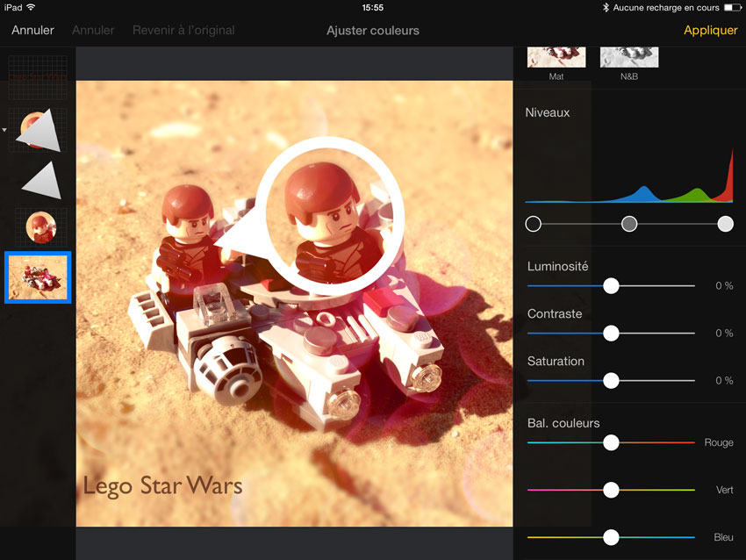Tap the 'Mat' preset caption
Screen dimensions: 746x560
[x=556, y=76]
